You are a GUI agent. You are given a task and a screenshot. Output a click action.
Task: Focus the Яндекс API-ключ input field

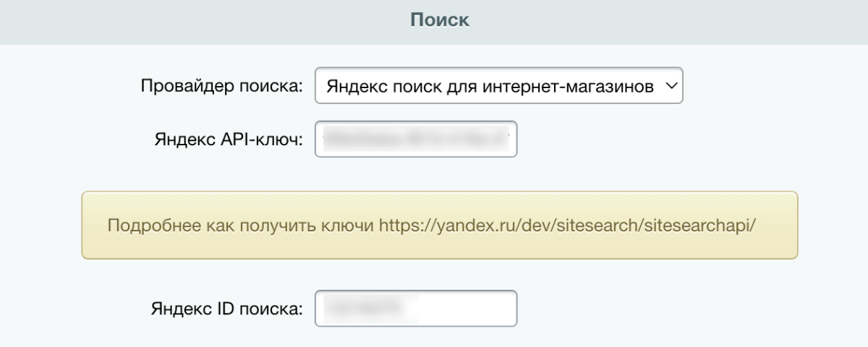click(416, 139)
